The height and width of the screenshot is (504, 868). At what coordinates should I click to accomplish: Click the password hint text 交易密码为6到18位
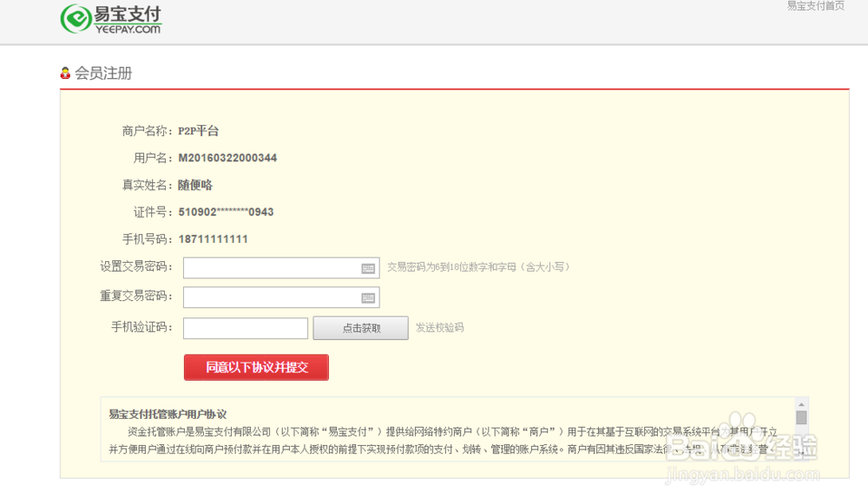[x=478, y=267]
